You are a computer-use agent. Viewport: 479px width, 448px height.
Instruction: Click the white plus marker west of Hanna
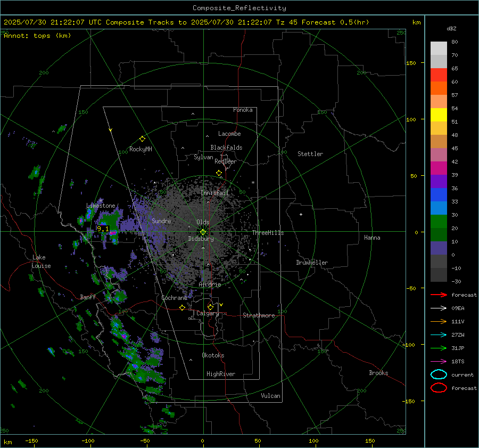coord(301,214)
